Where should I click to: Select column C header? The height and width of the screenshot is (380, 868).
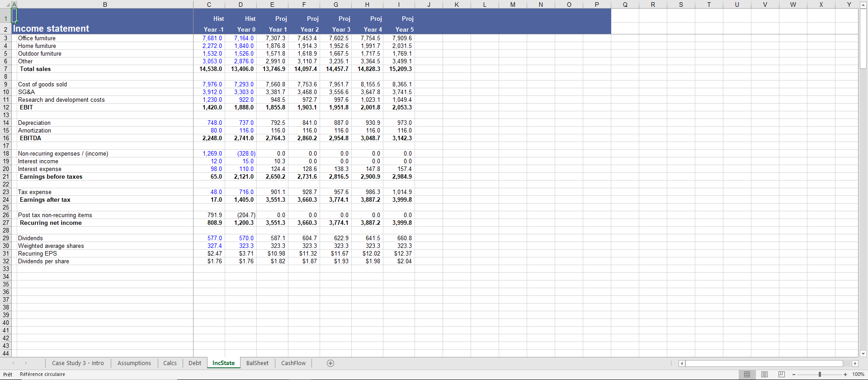pos(209,5)
